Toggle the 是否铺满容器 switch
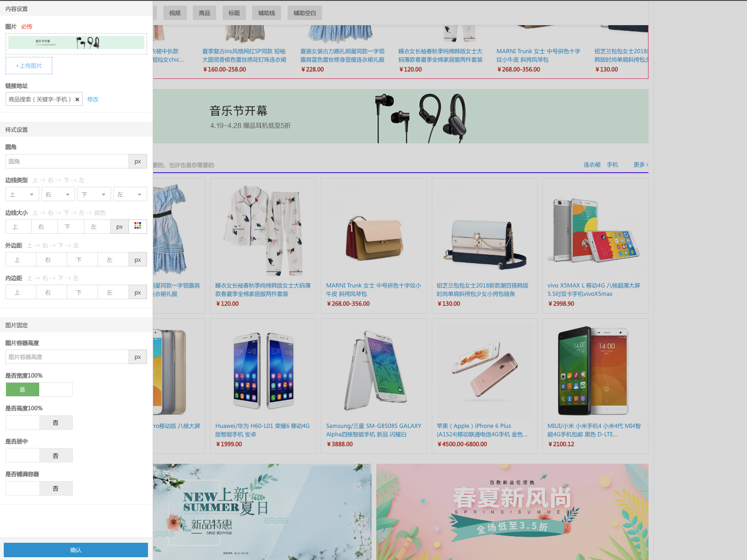The width and height of the screenshot is (747, 560). click(39, 488)
